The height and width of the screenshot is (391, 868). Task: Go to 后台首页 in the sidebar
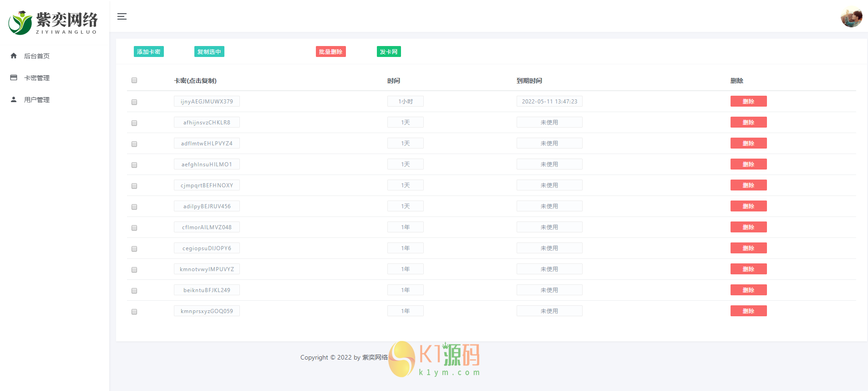[37, 56]
